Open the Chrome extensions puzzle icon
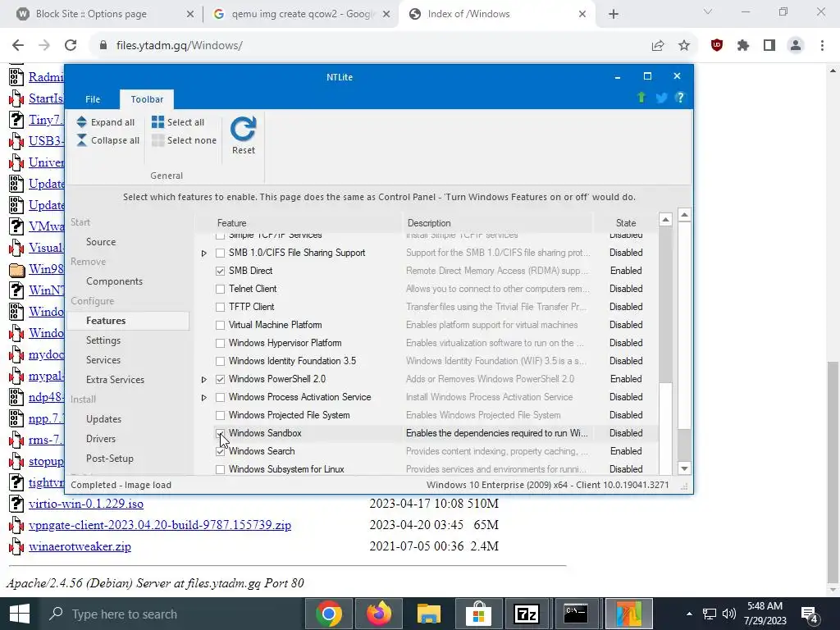The height and width of the screenshot is (630, 840). coord(743,46)
